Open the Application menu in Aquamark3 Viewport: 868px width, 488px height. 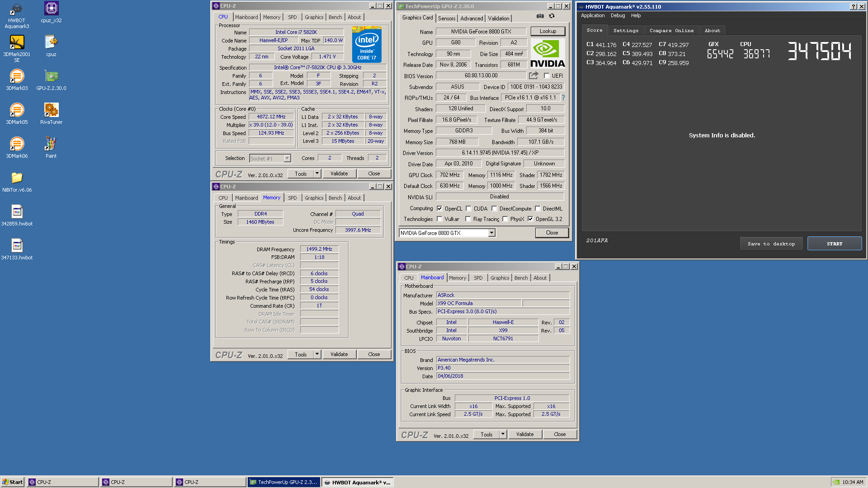click(592, 16)
